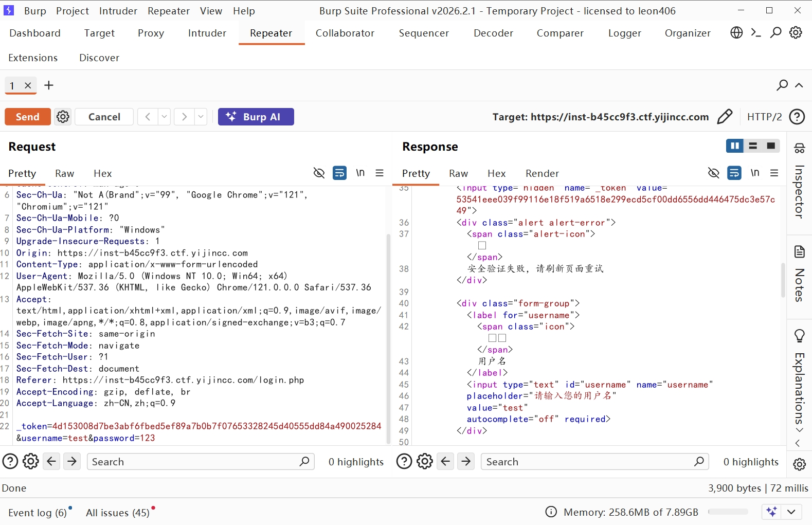812x525 pixels.
Task: Click the Send request settings gear icon
Action: 63,117
